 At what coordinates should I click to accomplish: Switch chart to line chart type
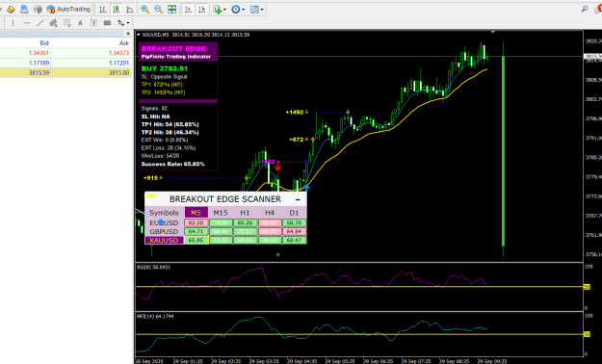coord(130,10)
